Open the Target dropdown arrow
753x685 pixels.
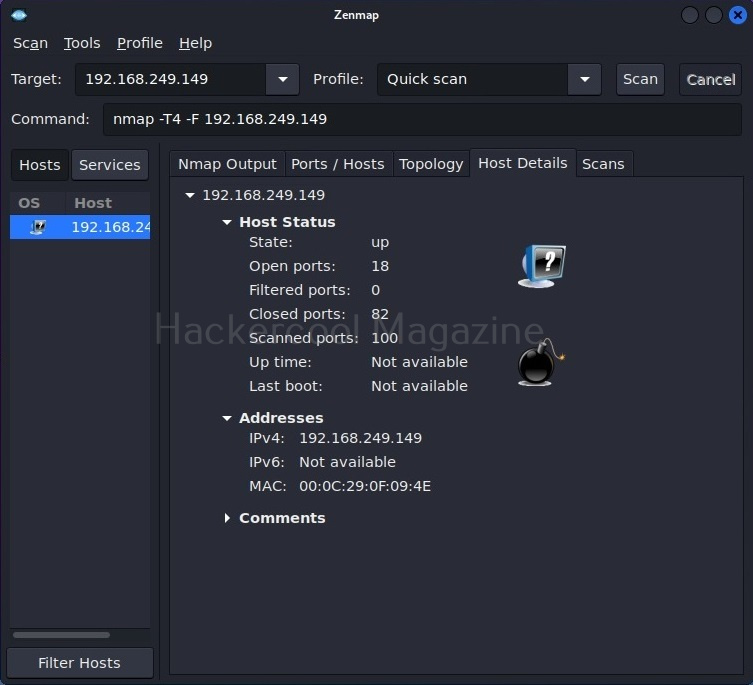(x=283, y=79)
